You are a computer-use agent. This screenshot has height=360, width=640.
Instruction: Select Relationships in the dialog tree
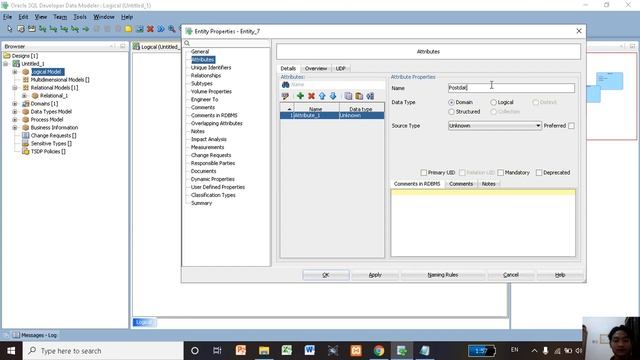206,76
